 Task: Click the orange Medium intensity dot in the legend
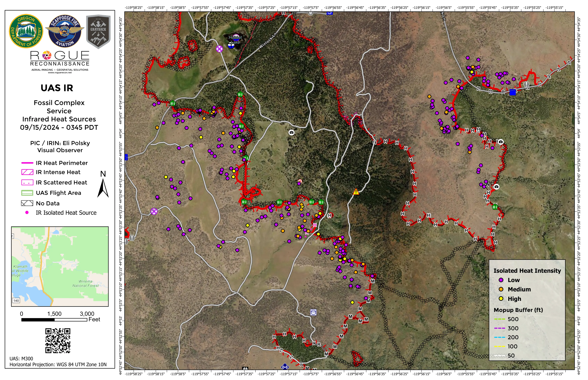click(501, 289)
